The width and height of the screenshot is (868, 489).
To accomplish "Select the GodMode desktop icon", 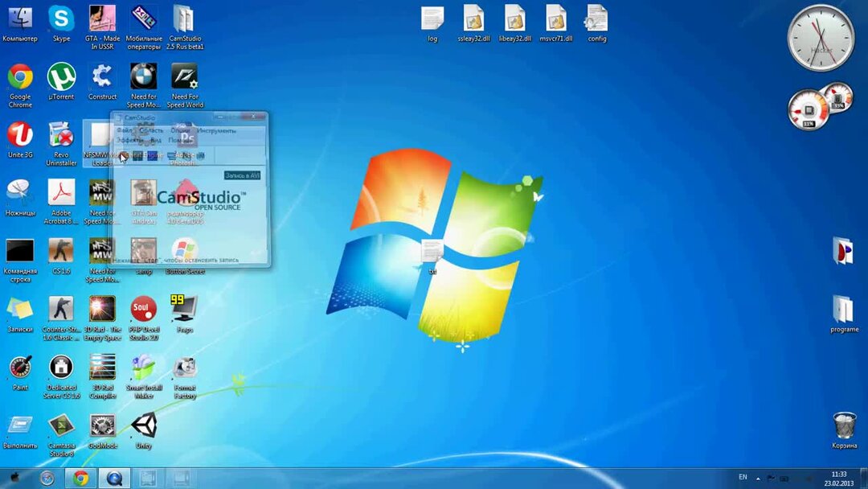I will [x=102, y=431].
